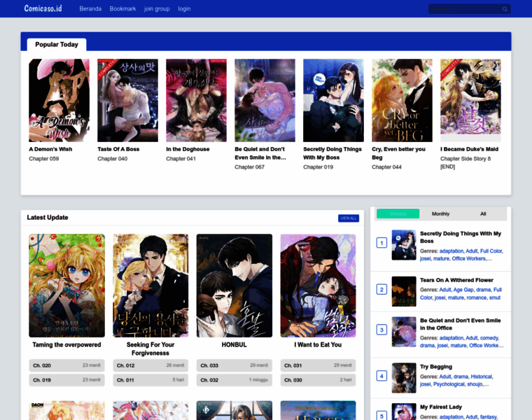Switch to the Monthly ranking tab

click(x=440, y=213)
